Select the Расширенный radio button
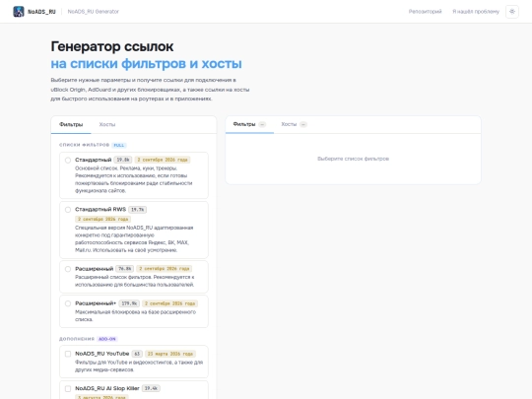This screenshot has width=532, height=399. coord(68,269)
